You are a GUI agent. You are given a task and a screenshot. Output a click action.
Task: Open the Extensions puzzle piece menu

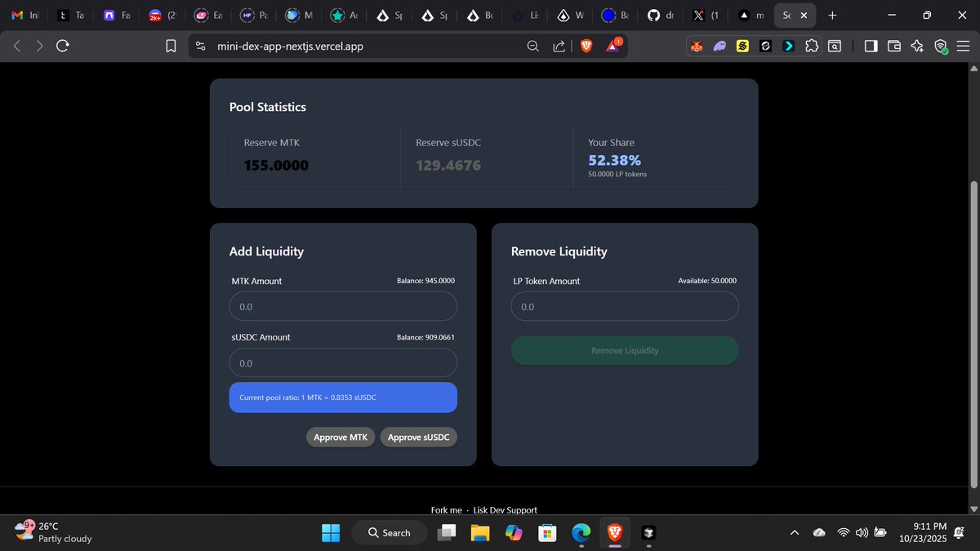(x=812, y=47)
